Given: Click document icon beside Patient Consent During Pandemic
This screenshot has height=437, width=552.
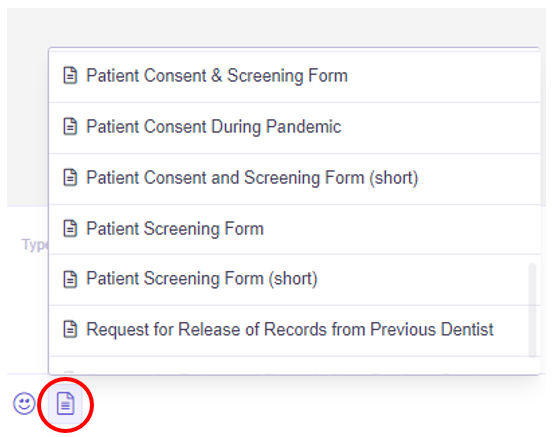Looking at the screenshot, I should pos(70,126).
